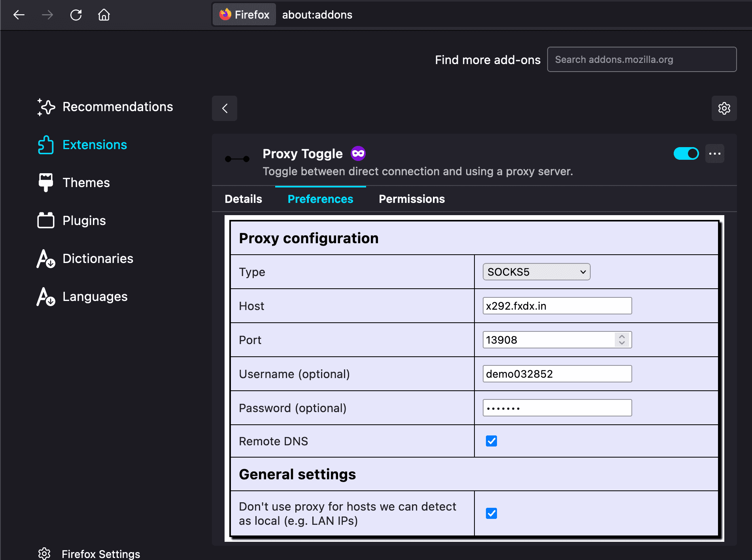Open the extension's more options menu

[715, 153]
